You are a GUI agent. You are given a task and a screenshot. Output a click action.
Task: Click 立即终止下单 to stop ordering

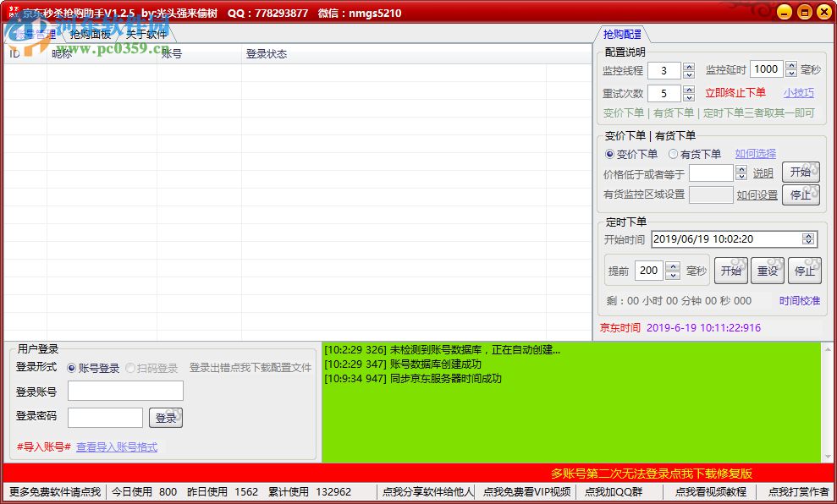[736, 93]
